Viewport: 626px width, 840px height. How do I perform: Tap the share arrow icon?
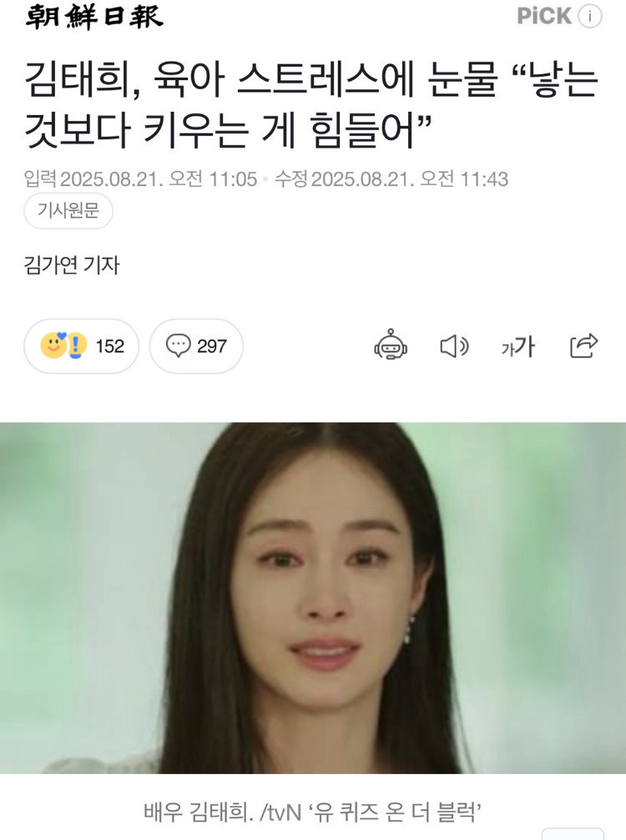[x=583, y=345]
